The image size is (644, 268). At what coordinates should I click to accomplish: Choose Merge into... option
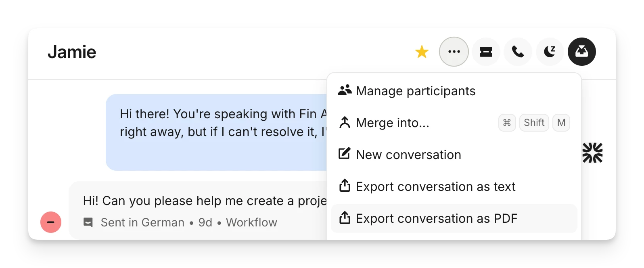(x=454, y=123)
